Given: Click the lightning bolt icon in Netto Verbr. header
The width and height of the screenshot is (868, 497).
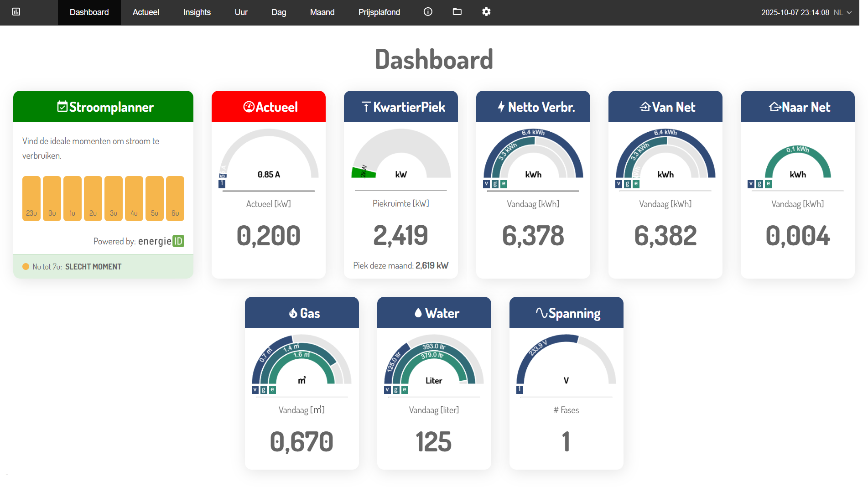Looking at the screenshot, I should point(501,107).
